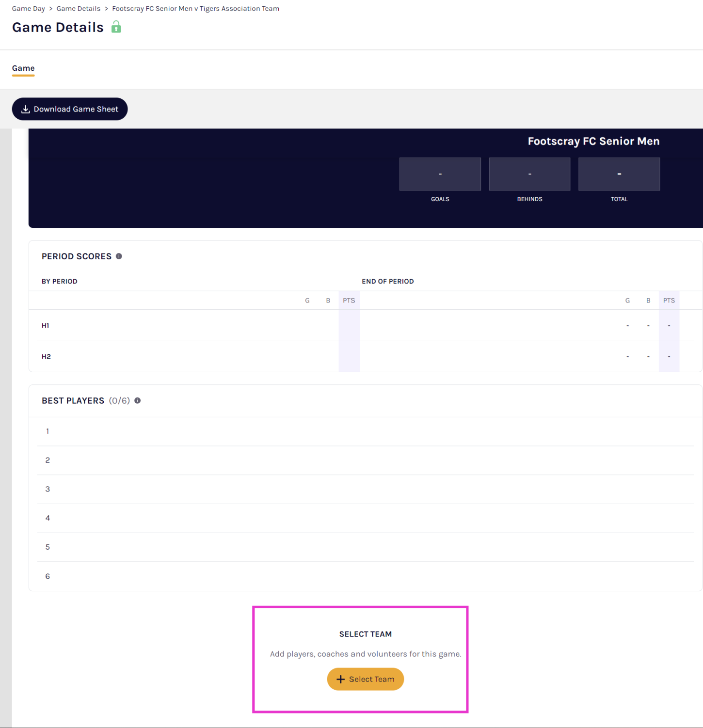Screen dimensions: 703x728
Task: Click the Behinds score box
Action: click(x=529, y=174)
